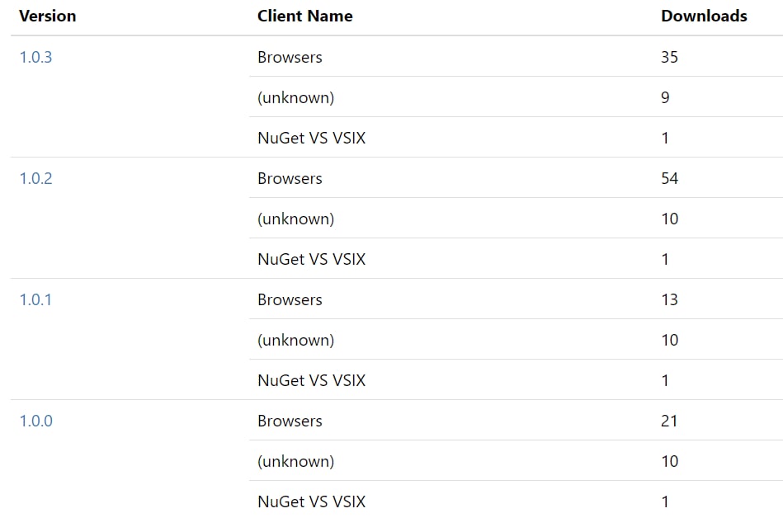
Task: Click the Downloads column header
Action: [x=704, y=16]
